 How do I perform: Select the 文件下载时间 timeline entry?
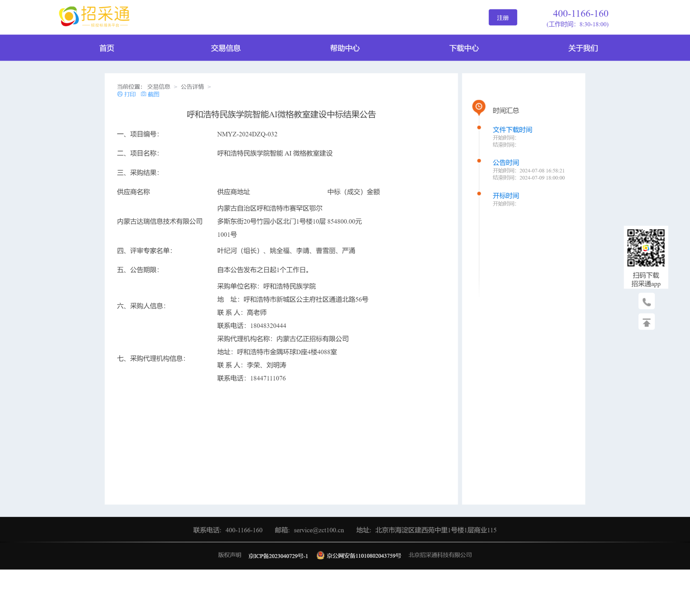[512, 130]
